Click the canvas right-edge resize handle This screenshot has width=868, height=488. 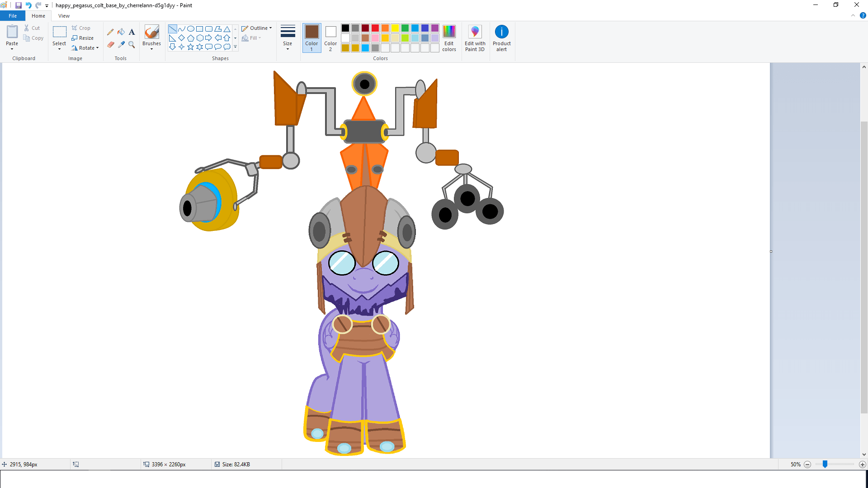click(x=771, y=252)
